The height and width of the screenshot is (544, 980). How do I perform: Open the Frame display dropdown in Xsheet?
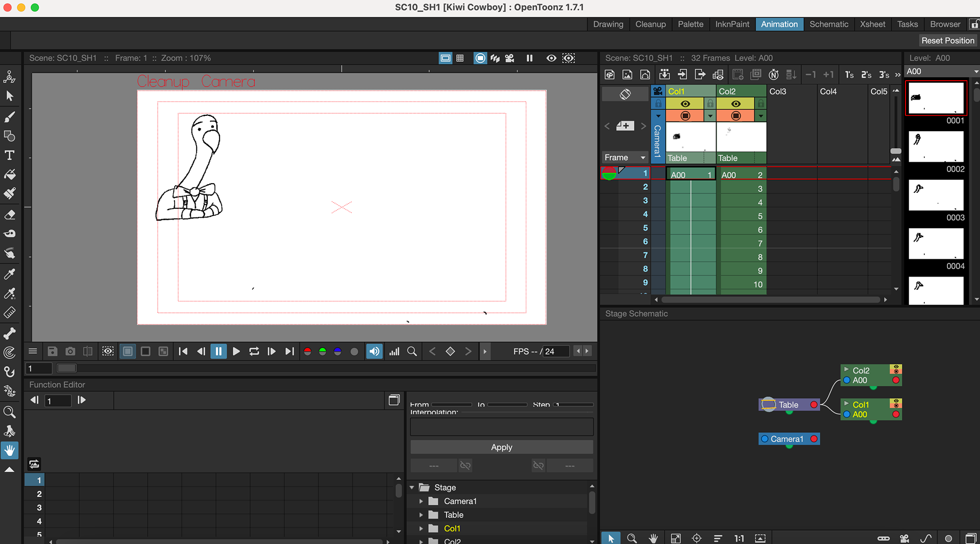point(625,157)
